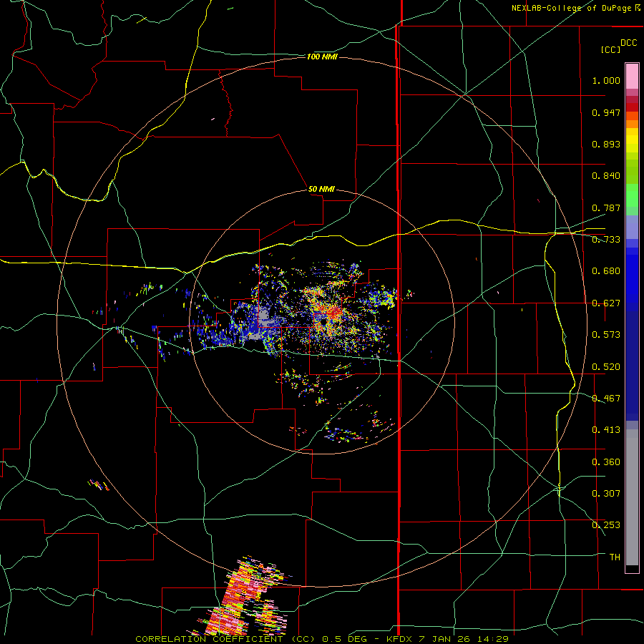Select the 0.520 legend value

(606, 367)
